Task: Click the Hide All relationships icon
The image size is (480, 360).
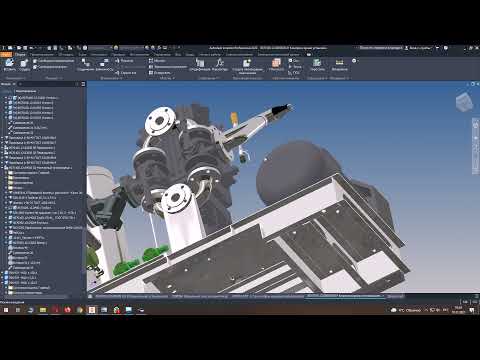Action: coord(126,73)
